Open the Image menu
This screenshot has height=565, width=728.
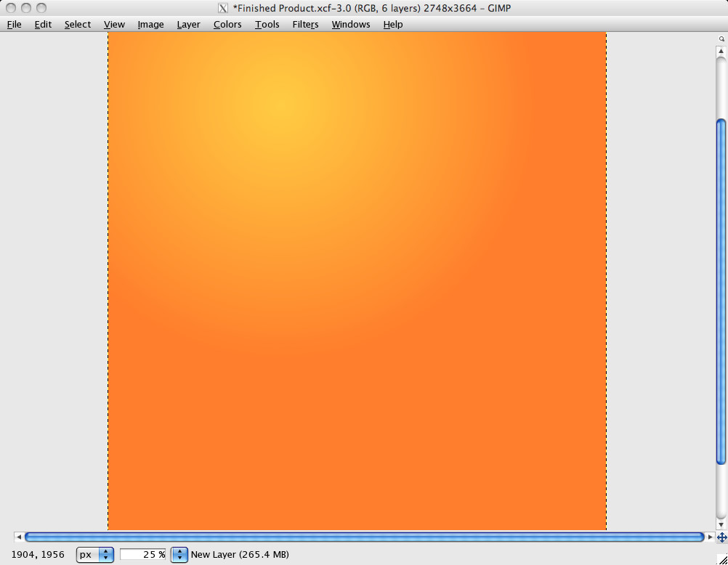150,24
